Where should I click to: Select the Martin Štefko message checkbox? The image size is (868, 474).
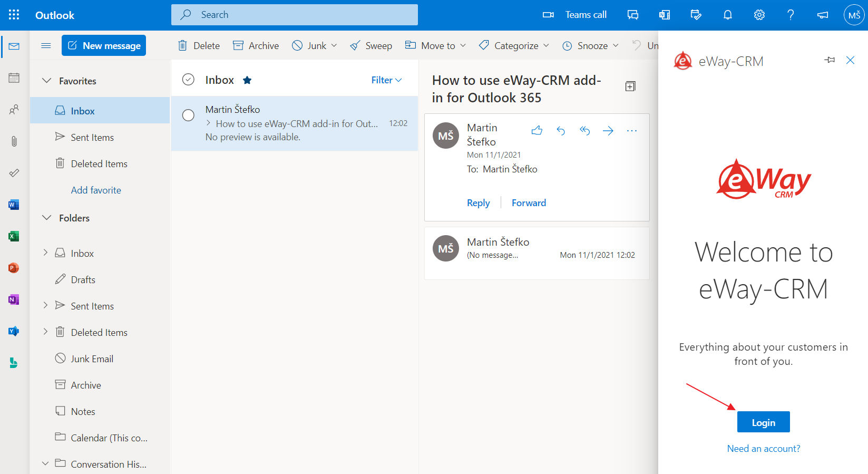188,115
